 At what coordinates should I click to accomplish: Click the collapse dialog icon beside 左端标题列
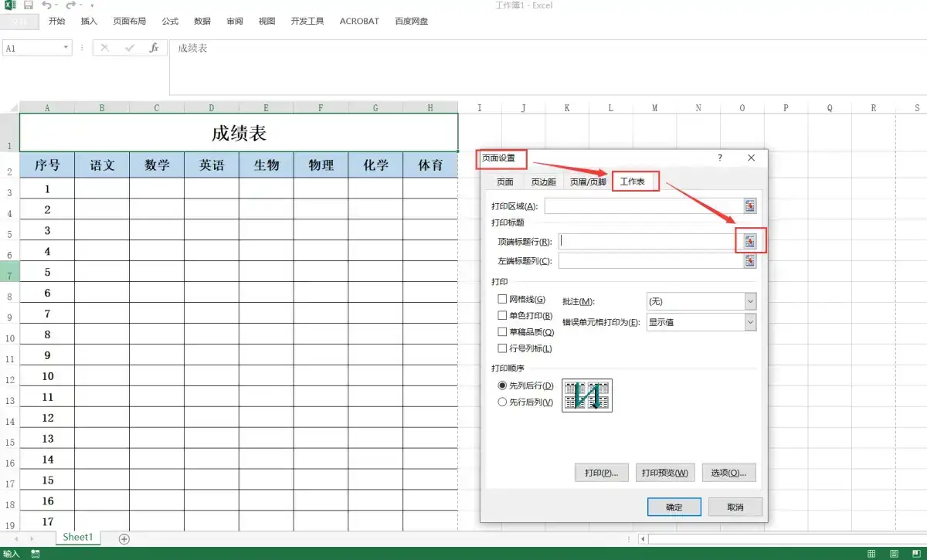749,261
